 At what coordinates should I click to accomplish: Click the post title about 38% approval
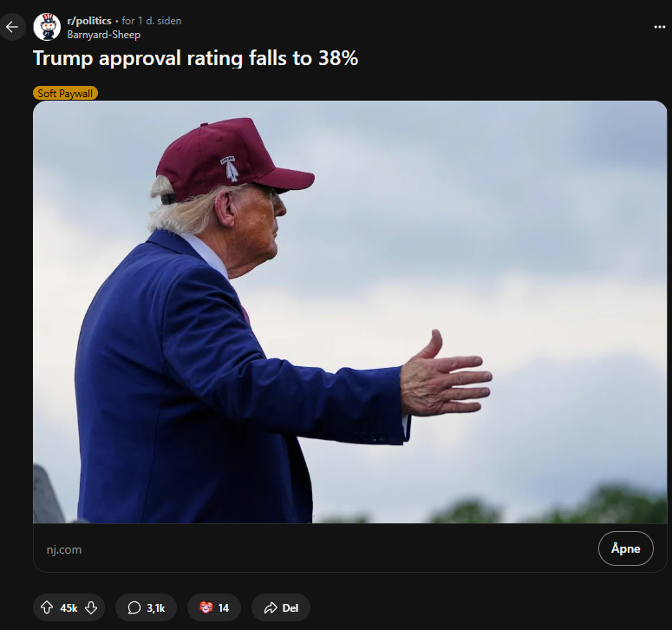(x=195, y=58)
